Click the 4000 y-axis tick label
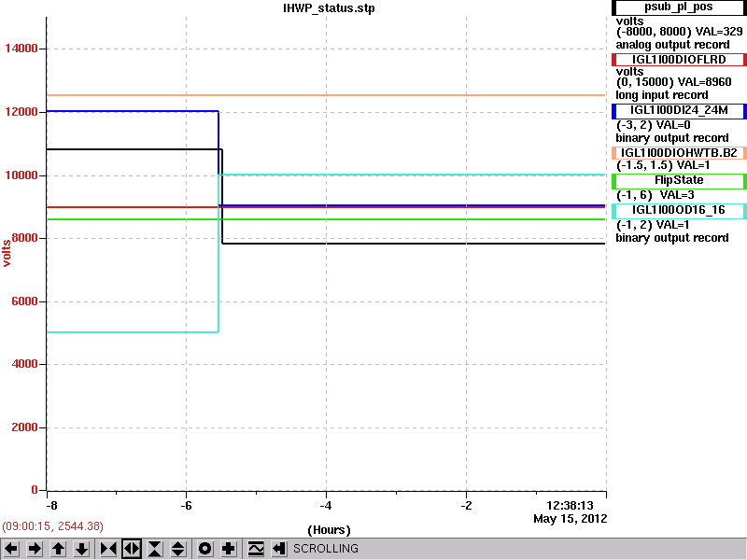The width and height of the screenshot is (747, 560). coord(25,364)
